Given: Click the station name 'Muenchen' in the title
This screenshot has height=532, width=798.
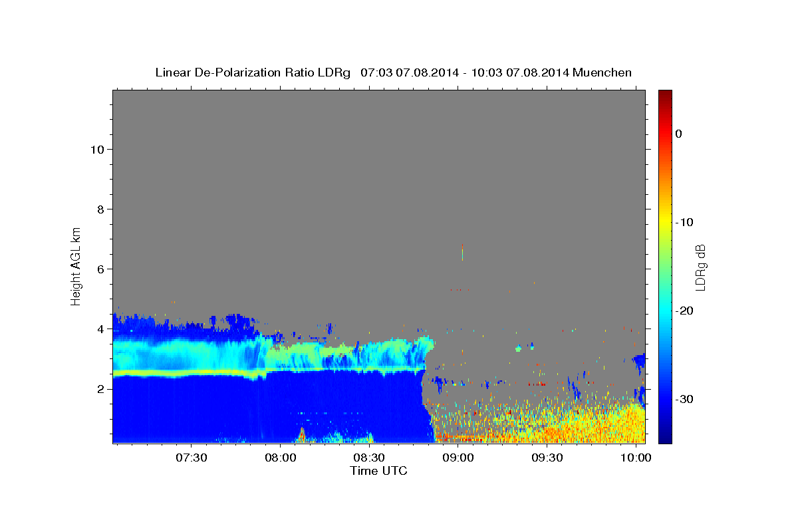Looking at the screenshot, I should click(603, 72).
